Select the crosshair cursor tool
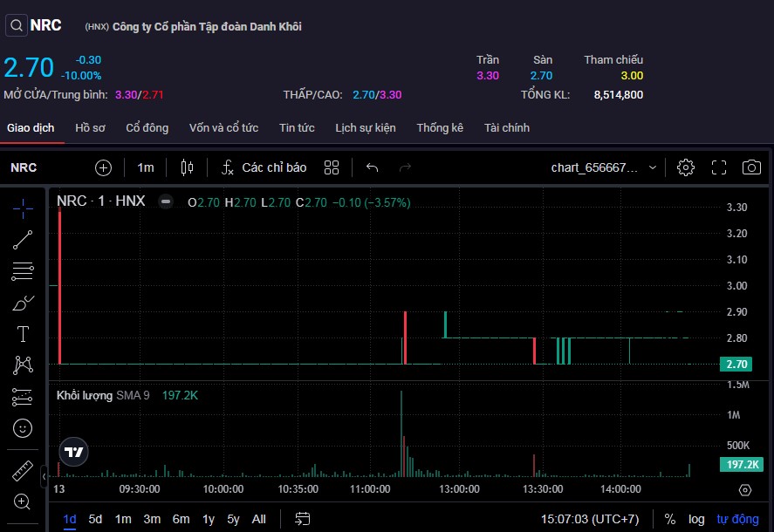Screen dimensions: 774x532 click(23, 208)
